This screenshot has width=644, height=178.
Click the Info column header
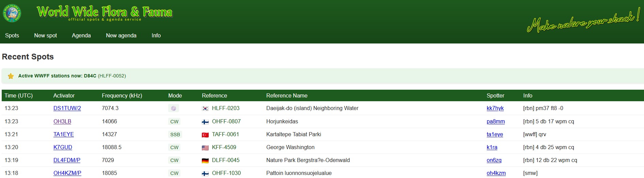528,96
